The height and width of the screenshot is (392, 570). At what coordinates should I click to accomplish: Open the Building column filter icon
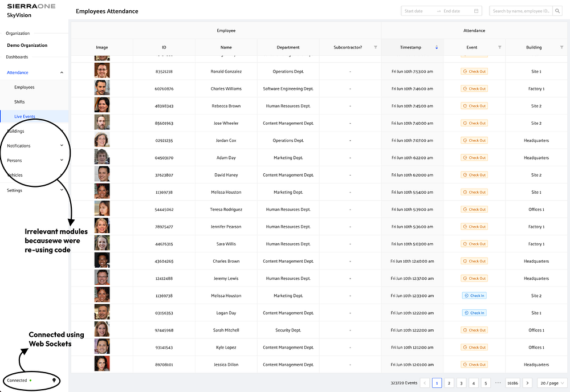coord(561,47)
